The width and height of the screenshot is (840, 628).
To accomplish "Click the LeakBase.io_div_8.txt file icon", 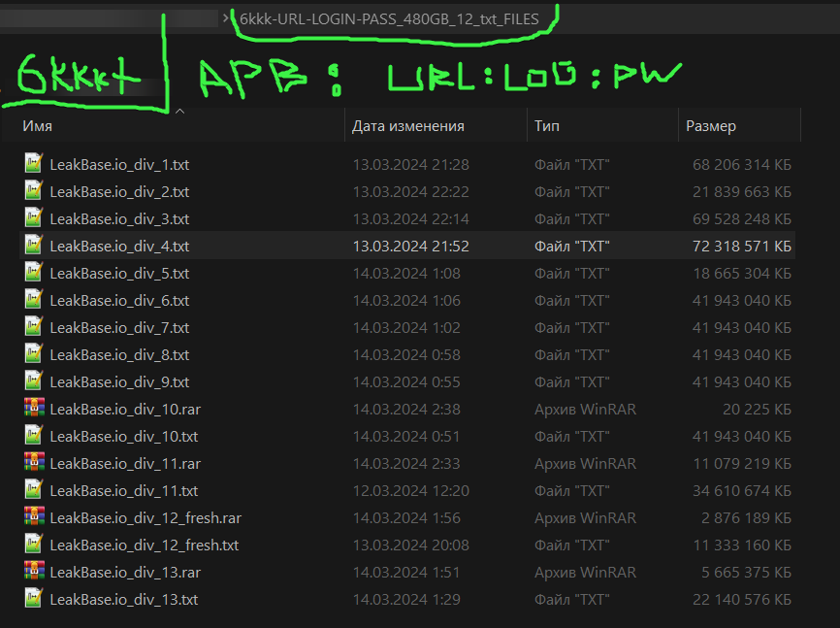I will (33, 353).
